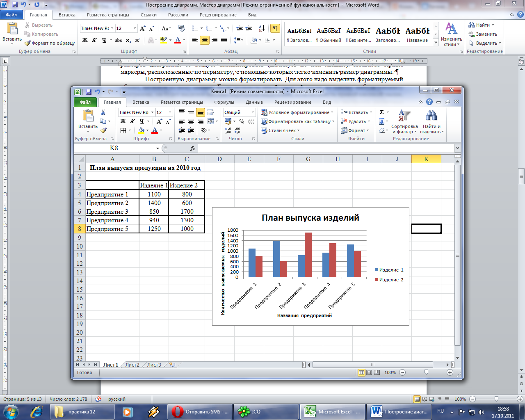Click Excel thousands separator 000 icon

[x=251, y=121]
